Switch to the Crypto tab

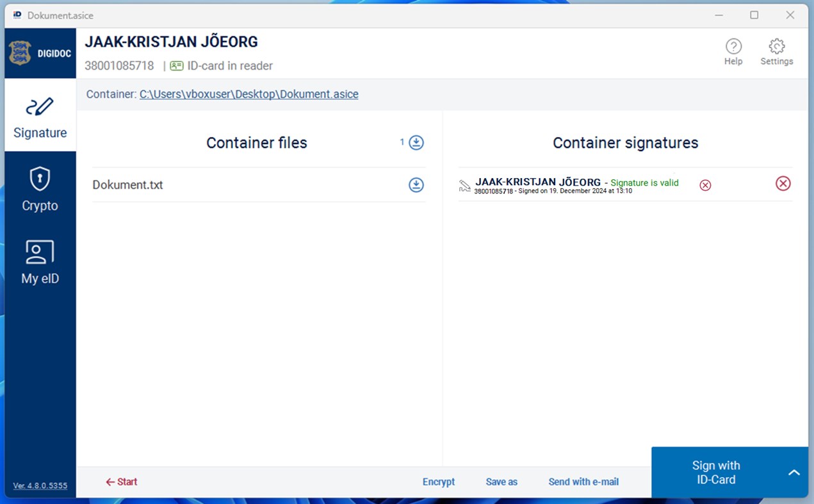click(x=40, y=188)
